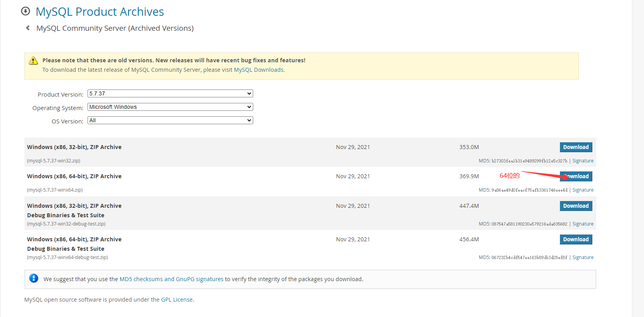Click the 369.9M file size

pos(469,176)
